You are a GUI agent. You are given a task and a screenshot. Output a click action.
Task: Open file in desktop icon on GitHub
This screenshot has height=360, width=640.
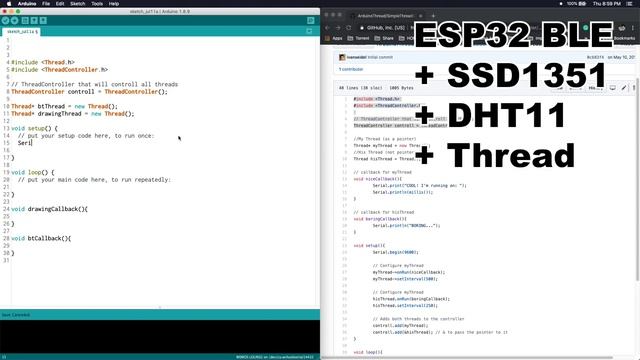(x=612, y=88)
